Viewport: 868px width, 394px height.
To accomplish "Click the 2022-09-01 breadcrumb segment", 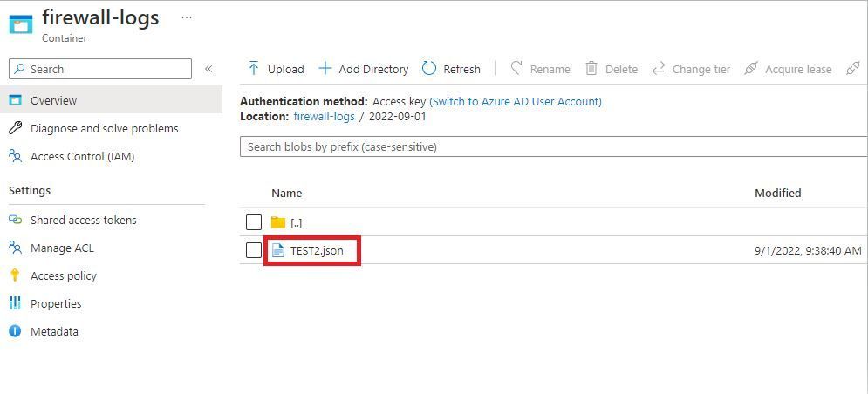I will [398, 117].
